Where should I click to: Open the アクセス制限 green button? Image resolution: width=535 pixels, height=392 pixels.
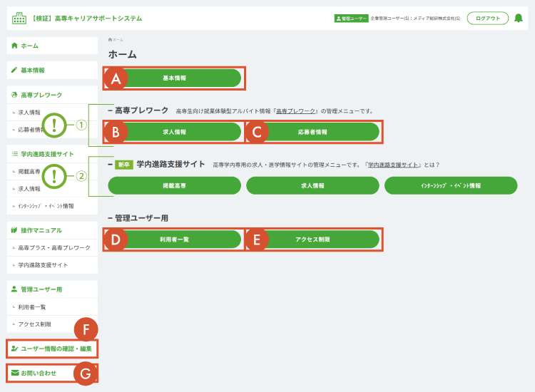(312, 239)
